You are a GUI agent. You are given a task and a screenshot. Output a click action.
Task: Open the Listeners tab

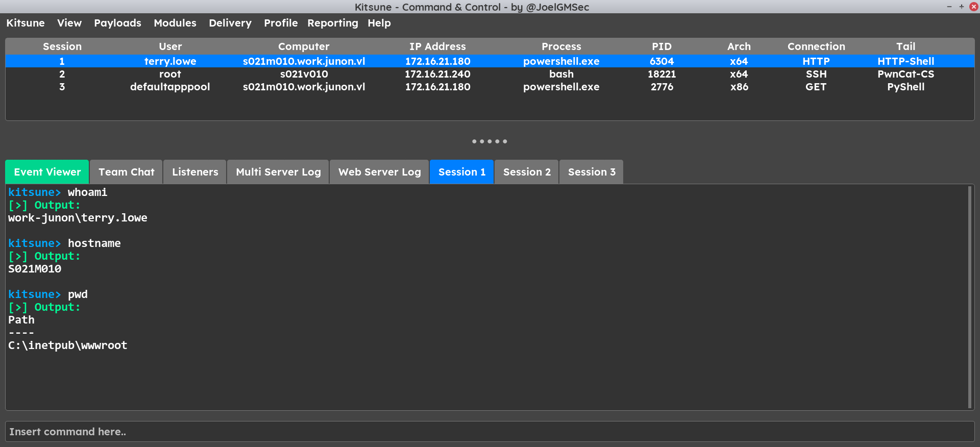(x=195, y=172)
